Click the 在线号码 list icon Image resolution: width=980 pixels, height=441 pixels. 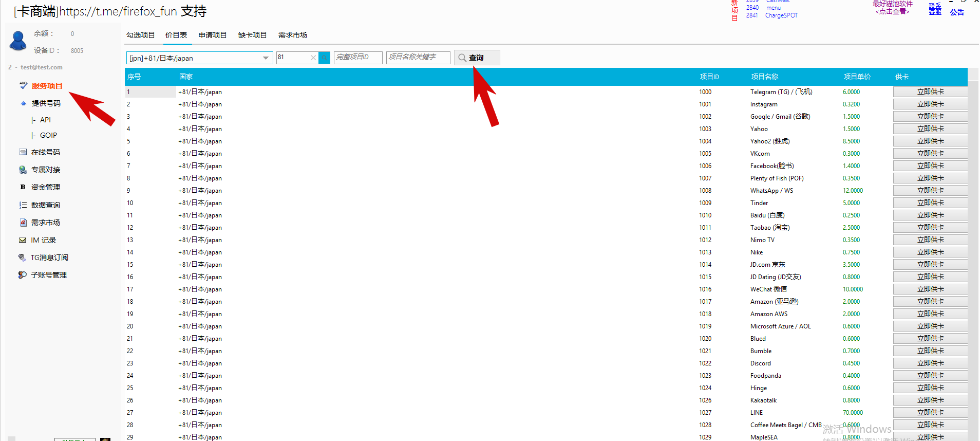(x=23, y=152)
